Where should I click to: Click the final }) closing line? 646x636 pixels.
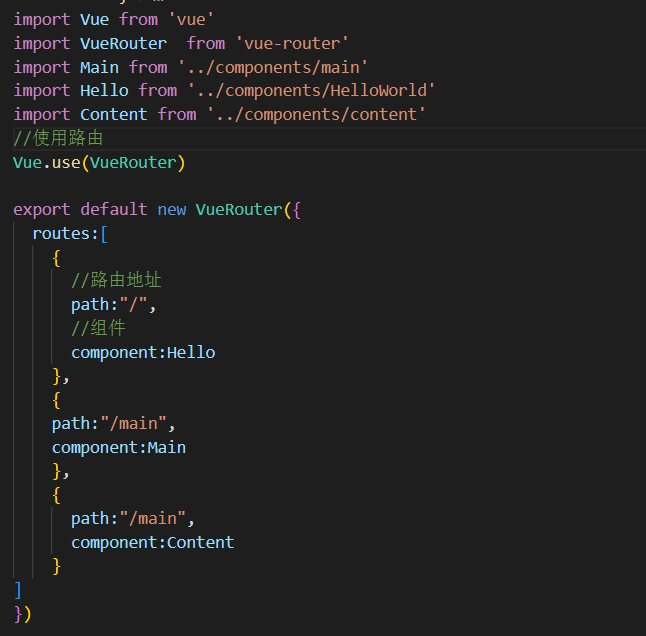click(x=22, y=614)
